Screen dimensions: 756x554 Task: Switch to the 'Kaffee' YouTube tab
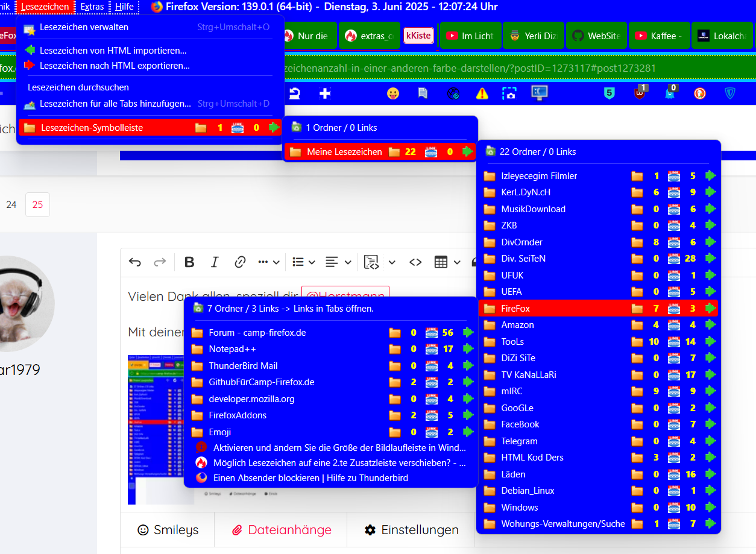click(659, 36)
